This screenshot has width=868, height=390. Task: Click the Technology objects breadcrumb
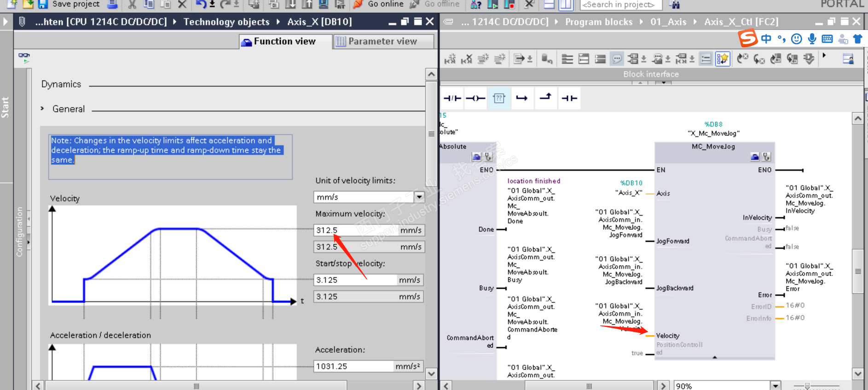tap(226, 22)
